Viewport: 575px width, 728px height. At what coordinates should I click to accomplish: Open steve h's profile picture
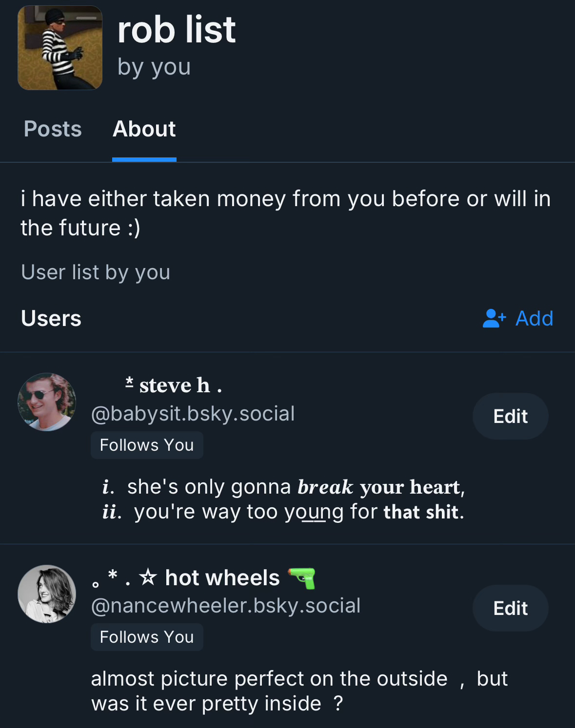[x=47, y=402]
